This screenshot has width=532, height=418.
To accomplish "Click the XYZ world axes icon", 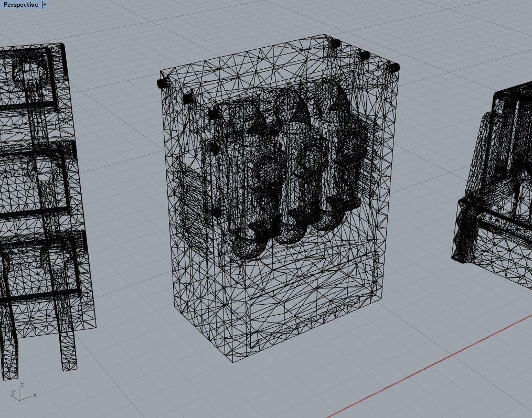I will 23,392.
